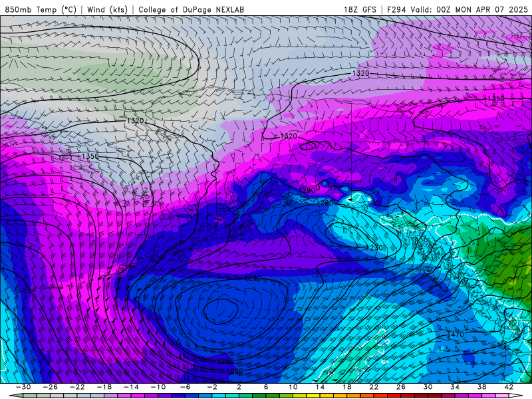This screenshot has width=532, height=399.
Task: Click the positive "26" color scale label
Action: point(401,387)
